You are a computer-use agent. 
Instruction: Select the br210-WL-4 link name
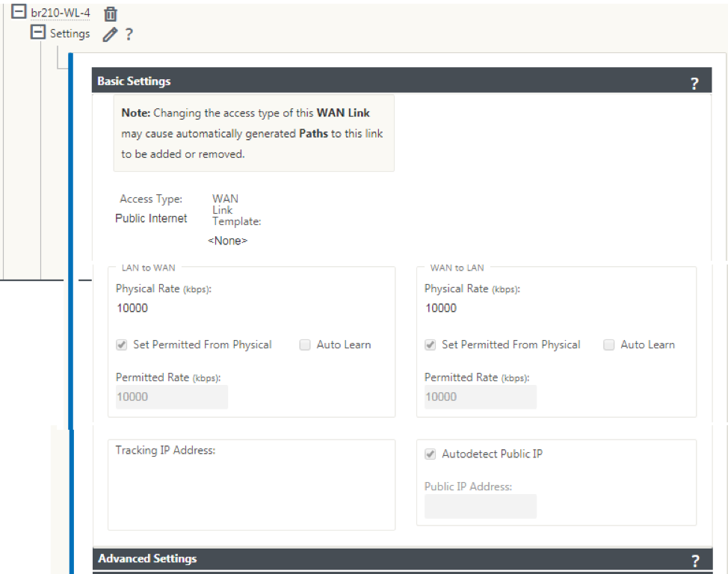(61, 13)
